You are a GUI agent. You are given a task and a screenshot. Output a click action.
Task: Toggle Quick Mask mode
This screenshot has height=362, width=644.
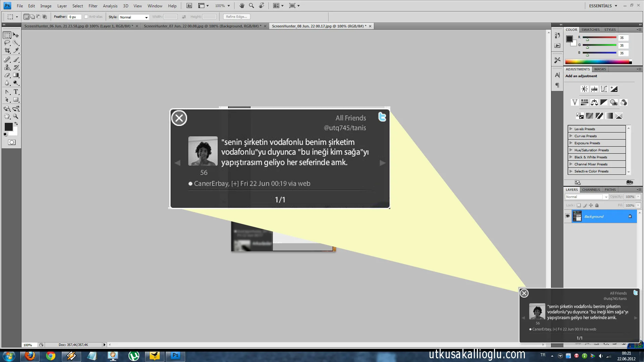12,142
